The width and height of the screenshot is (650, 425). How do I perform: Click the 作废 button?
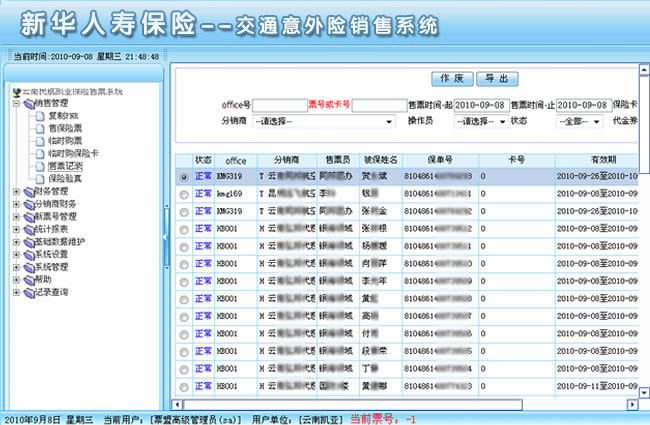tap(452, 79)
